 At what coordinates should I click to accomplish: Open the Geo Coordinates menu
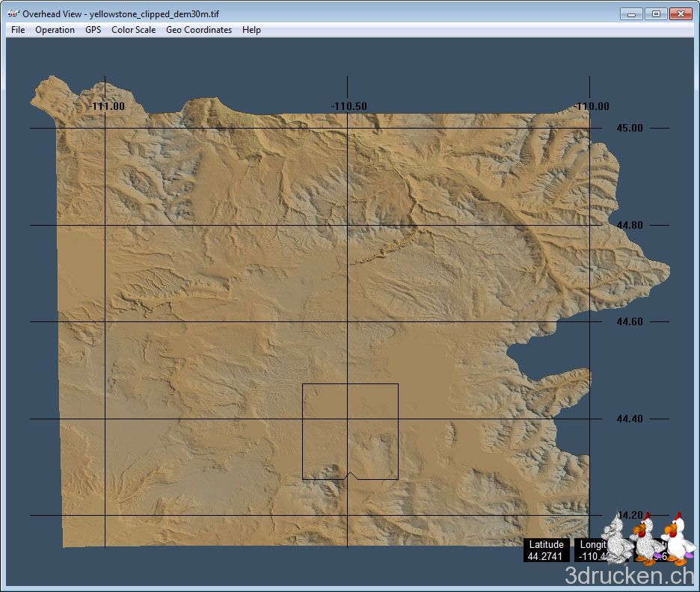(x=199, y=30)
